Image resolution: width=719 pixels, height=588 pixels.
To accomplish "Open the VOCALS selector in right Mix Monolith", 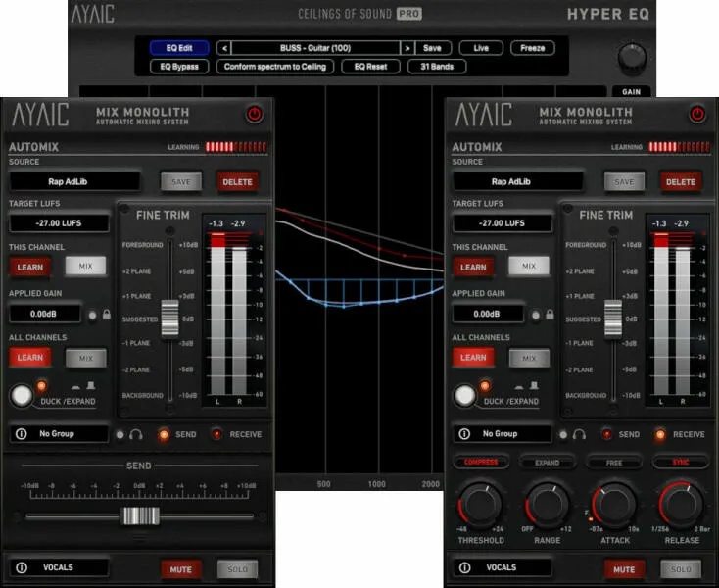I will pos(503,567).
